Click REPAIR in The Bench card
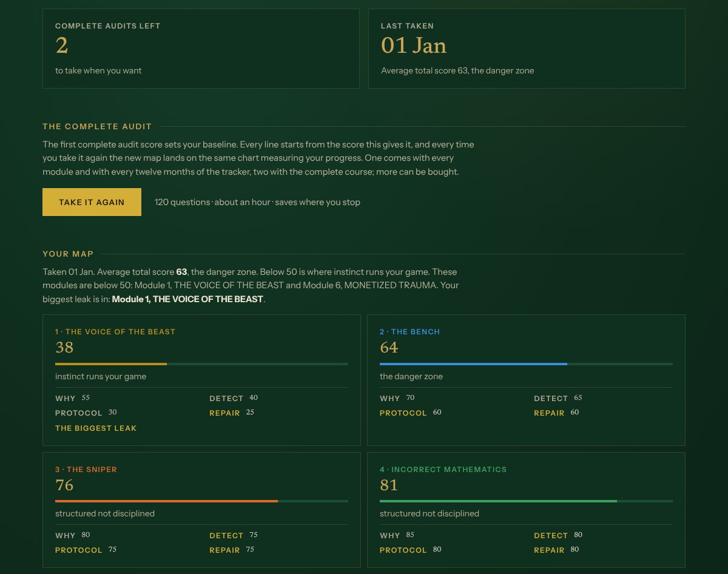This screenshot has height=574, width=728. pyautogui.click(x=550, y=413)
